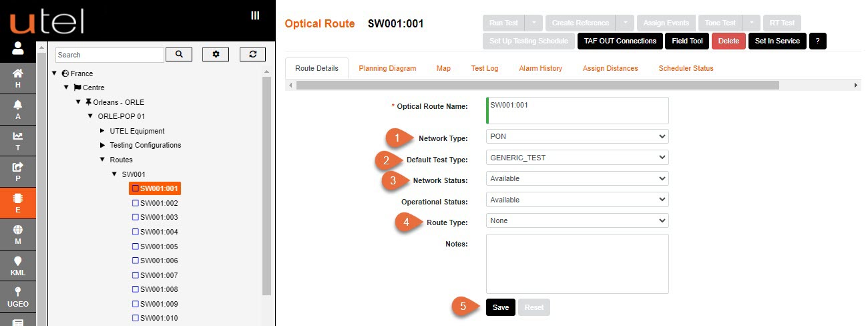Click the tab strip horizontal scrollbar

(x=537, y=86)
